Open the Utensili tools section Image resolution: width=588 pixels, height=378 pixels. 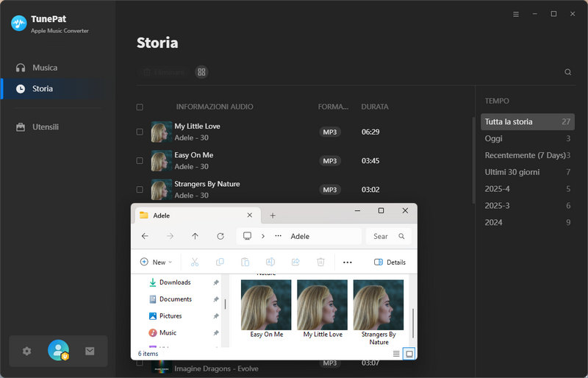point(37,127)
